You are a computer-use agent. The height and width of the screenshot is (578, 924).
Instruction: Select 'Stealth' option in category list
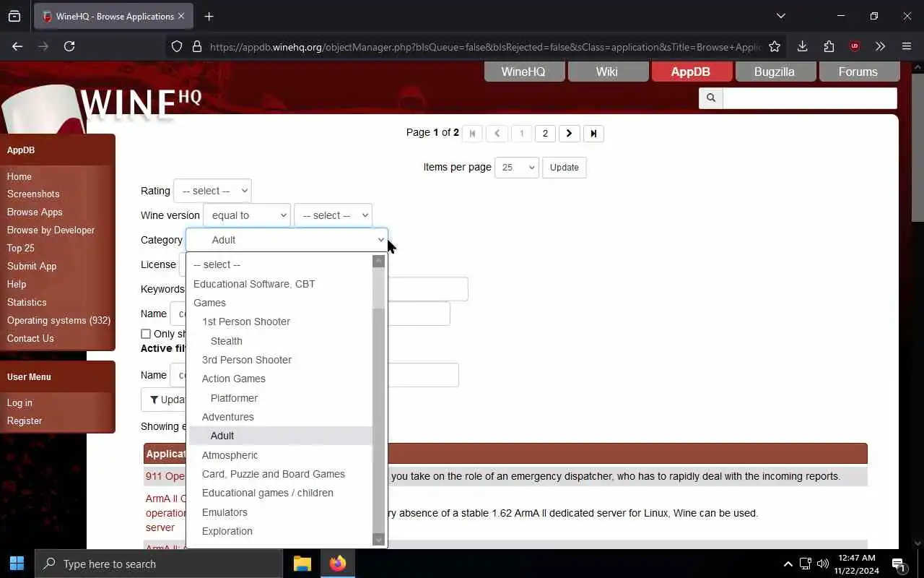click(x=280, y=341)
